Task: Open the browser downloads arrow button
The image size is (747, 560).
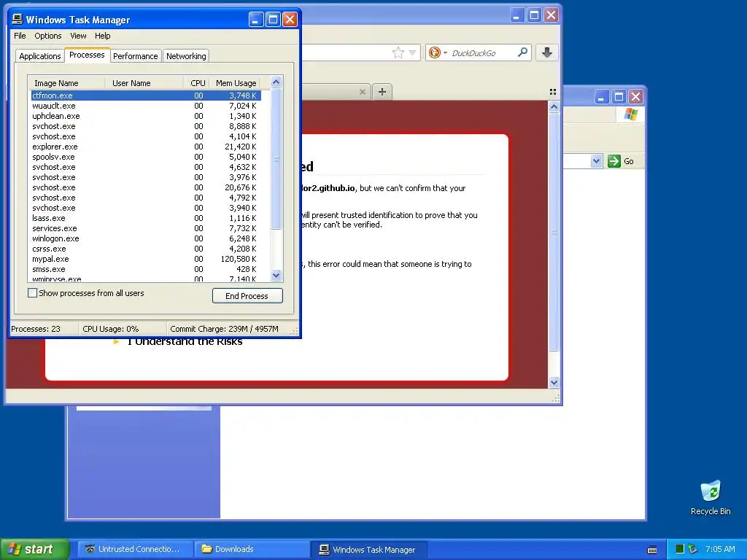Action: 547,52
